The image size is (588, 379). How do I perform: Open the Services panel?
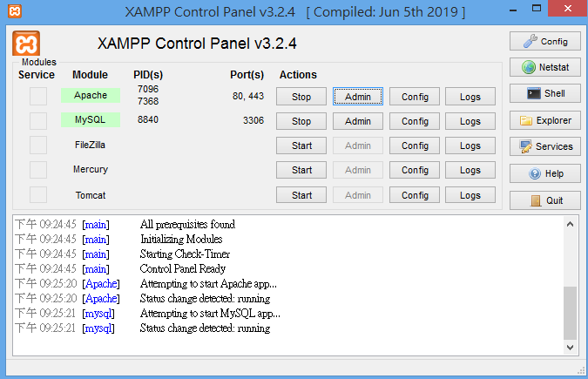(x=544, y=146)
